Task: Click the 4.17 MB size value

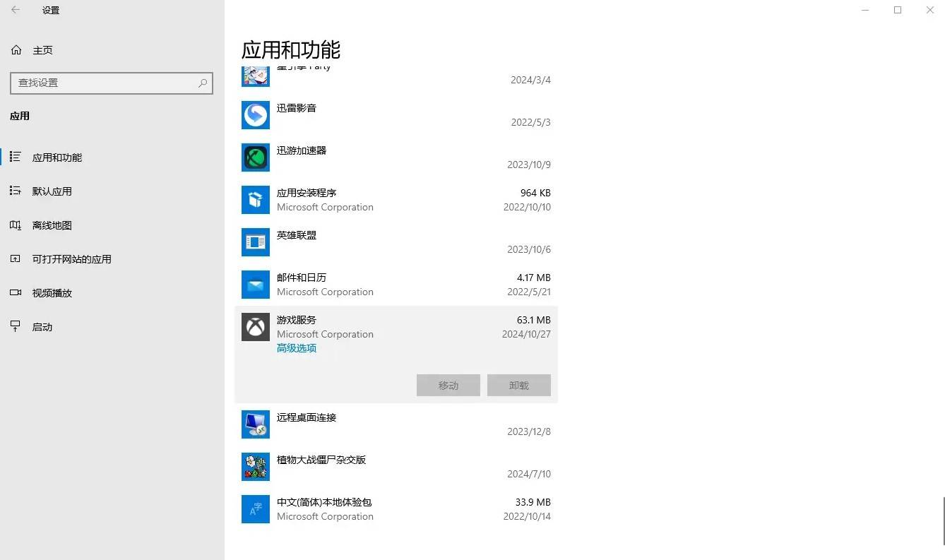Action: [534, 278]
